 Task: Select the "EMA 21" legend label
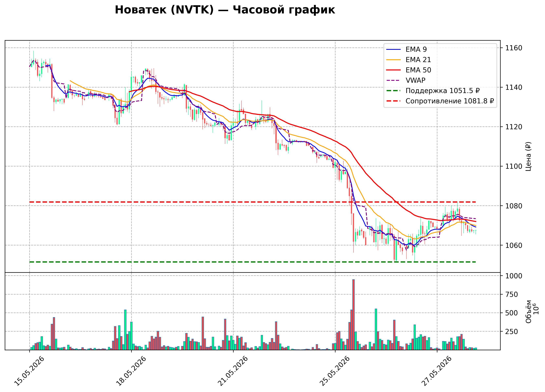pyautogui.click(x=418, y=60)
